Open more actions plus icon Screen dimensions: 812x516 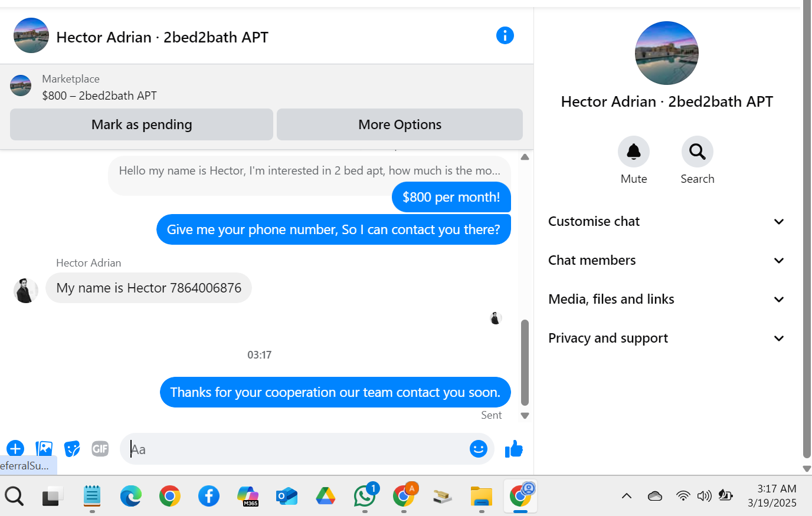[x=15, y=449]
